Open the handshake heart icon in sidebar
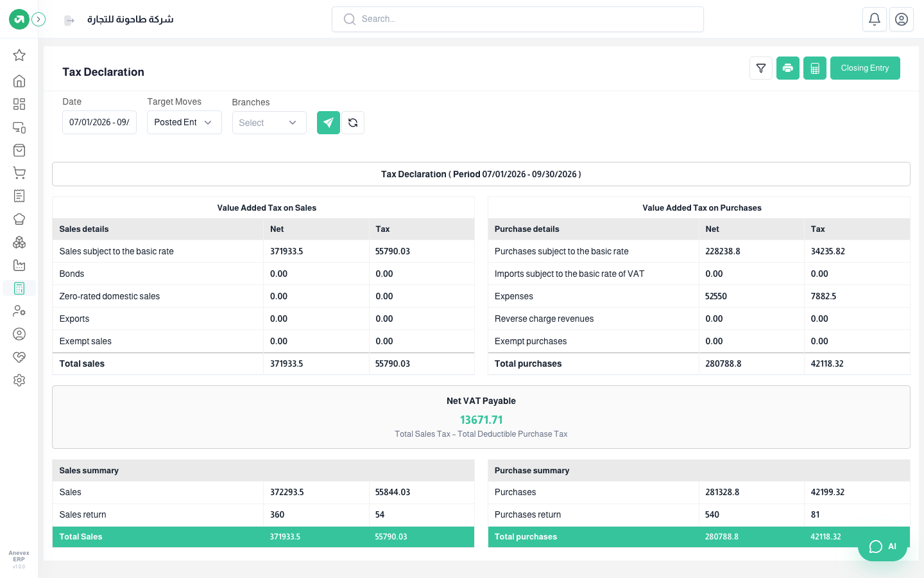Viewport: 924px width, 578px height. point(19,357)
